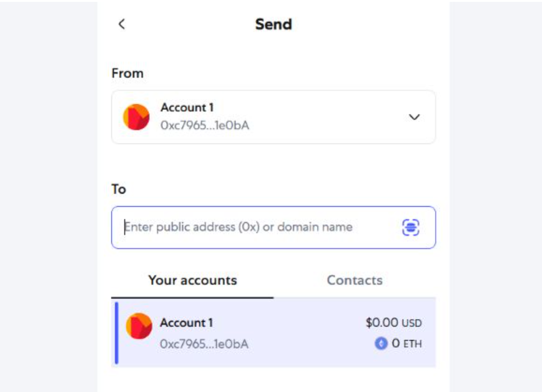Choose Account 1 name in accounts list
542x392 pixels.
point(186,323)
